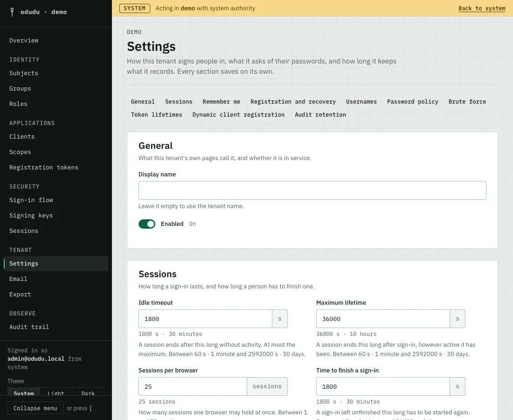
Task: Click 'Leave it empty to use the tenant name.'
Action: (x=191, y=206)
